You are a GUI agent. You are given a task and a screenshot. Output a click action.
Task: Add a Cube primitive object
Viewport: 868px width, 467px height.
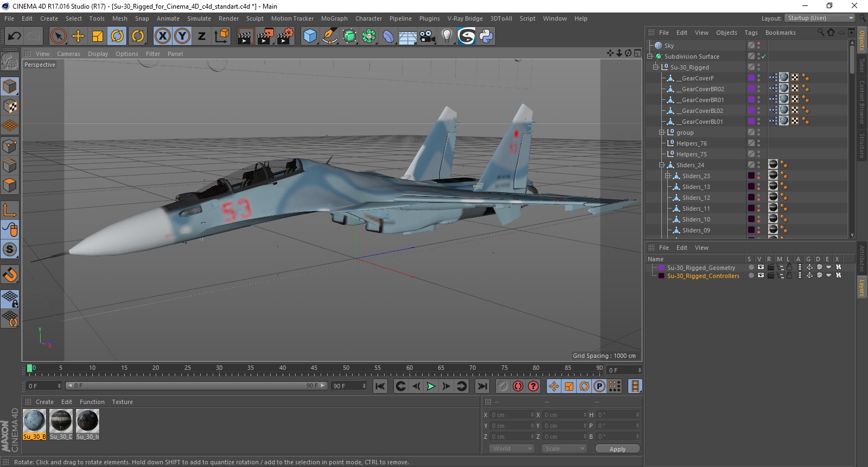pos(310,36)
